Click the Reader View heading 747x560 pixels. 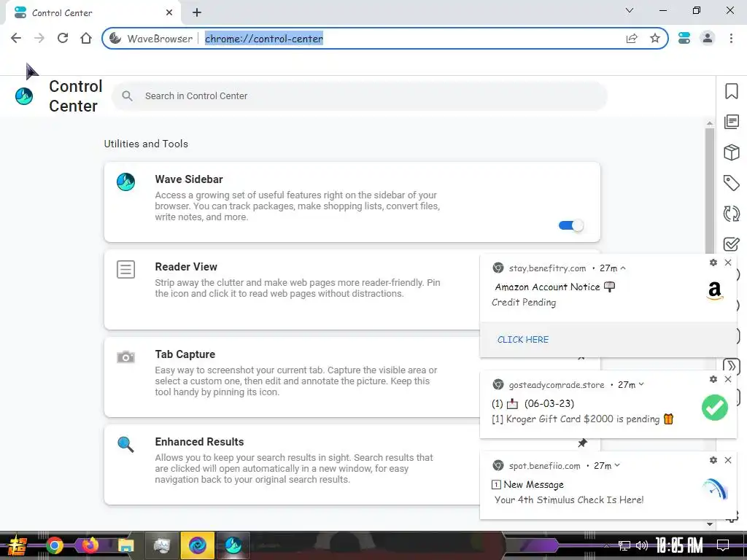pyautogui.click(x=186, y=267)
